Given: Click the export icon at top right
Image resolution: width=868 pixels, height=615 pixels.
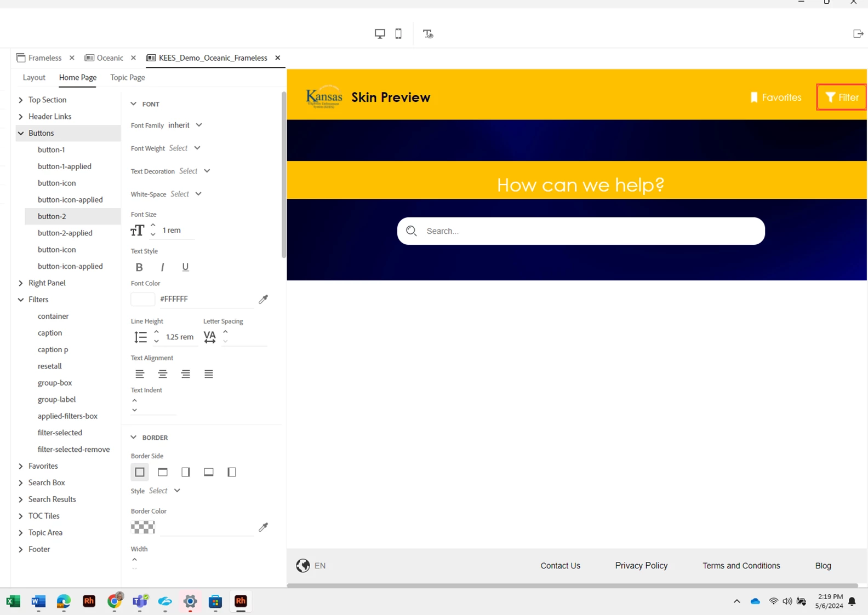Looking at the screenshot, I should click(858, 34).
